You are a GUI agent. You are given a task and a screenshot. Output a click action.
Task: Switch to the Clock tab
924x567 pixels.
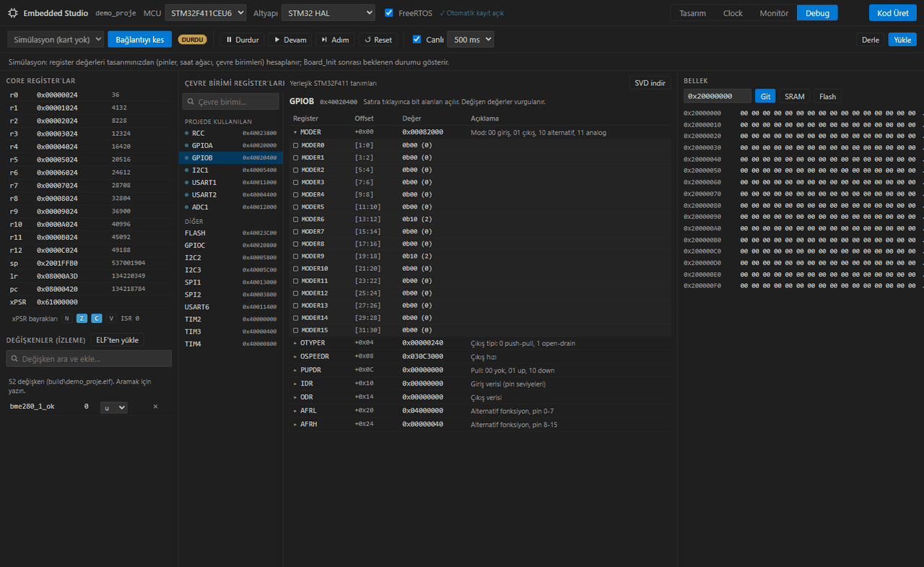733,13
